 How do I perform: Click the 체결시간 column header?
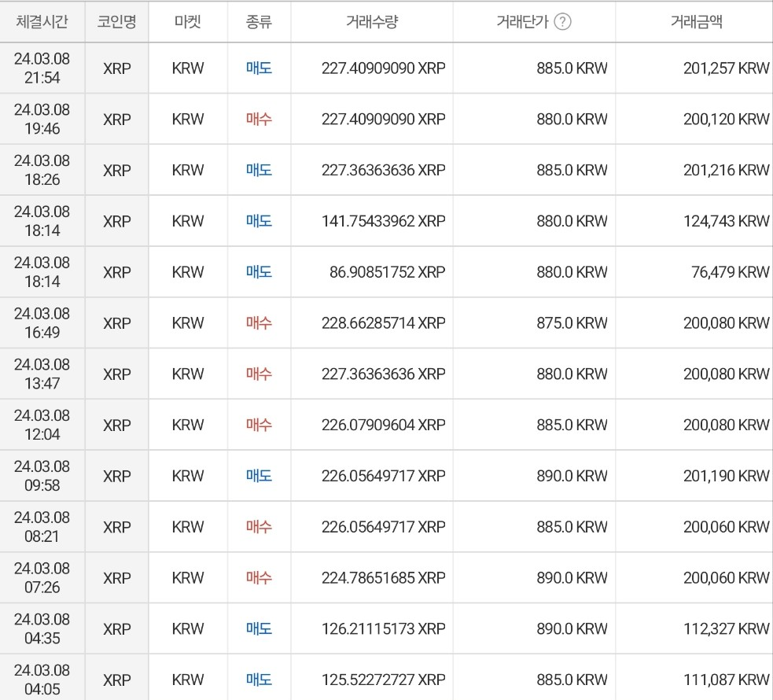pos(42,22)
